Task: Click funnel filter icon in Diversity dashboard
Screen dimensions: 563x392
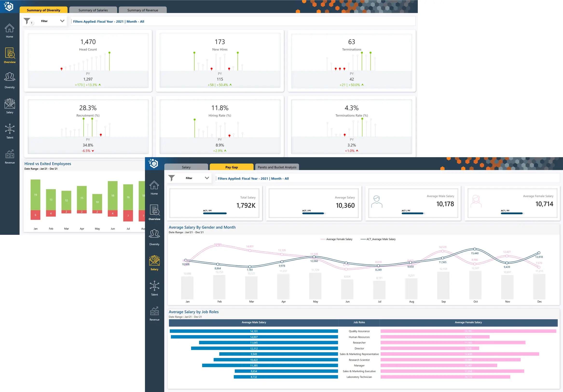Action: click(27, 21)
